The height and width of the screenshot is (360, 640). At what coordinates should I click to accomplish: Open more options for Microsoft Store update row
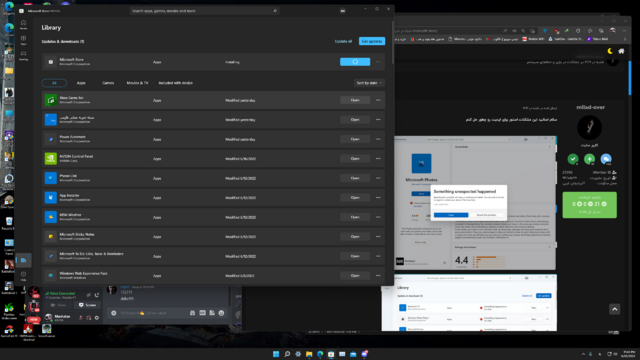pos(378,62)
